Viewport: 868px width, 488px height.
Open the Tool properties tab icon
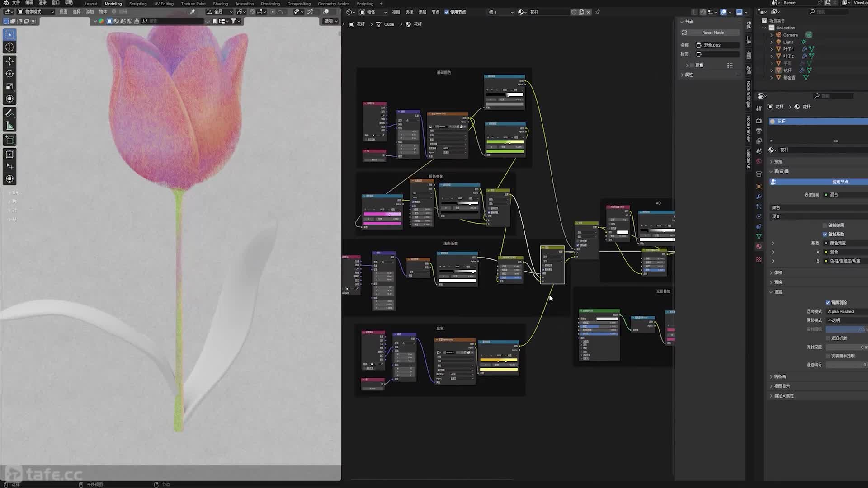coord(759,108)
